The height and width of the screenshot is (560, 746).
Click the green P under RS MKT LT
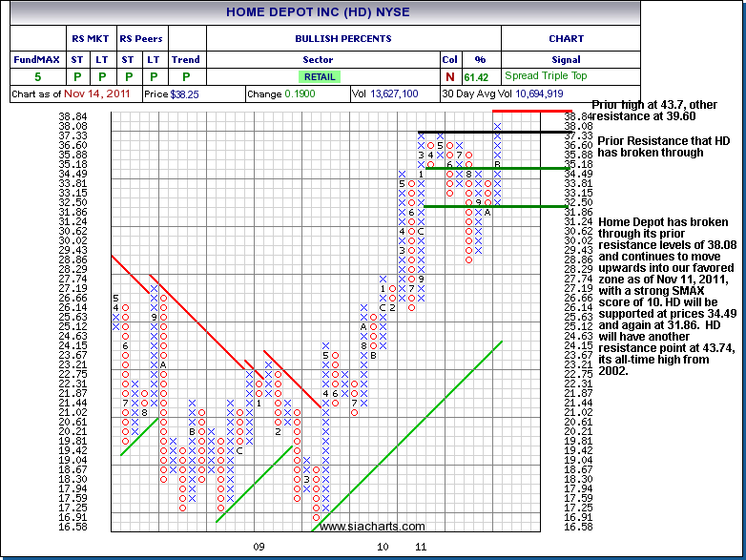(x=102, y=76)
